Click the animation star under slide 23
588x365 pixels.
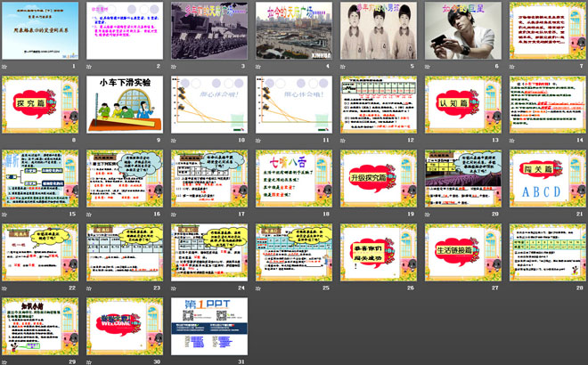tap(89, 288)
